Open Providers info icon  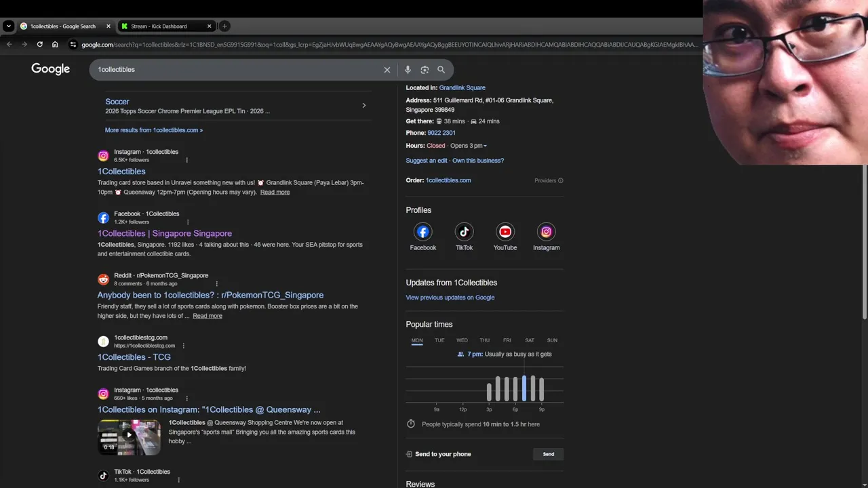(x=561, y=181)
